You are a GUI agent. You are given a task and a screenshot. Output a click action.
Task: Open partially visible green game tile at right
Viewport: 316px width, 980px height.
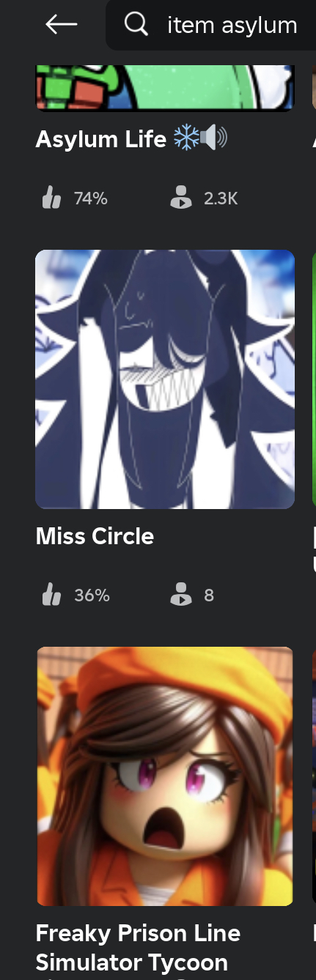(314, 379)
